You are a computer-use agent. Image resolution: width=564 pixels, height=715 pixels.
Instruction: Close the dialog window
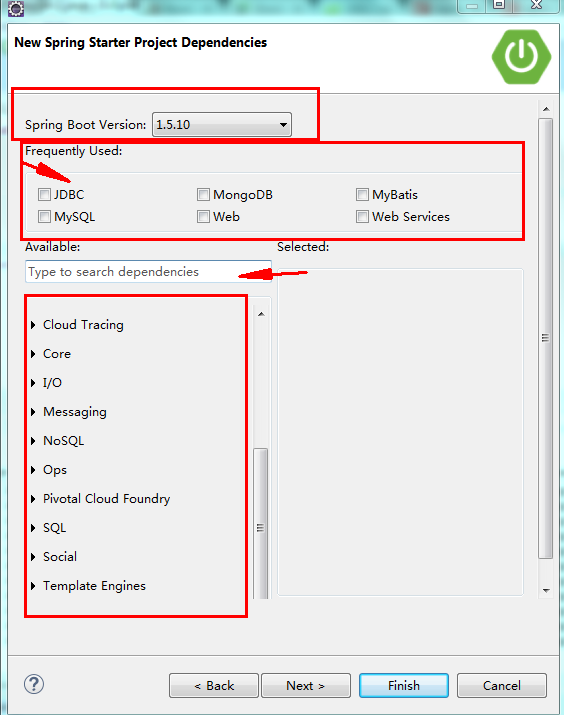pos(536,5)
